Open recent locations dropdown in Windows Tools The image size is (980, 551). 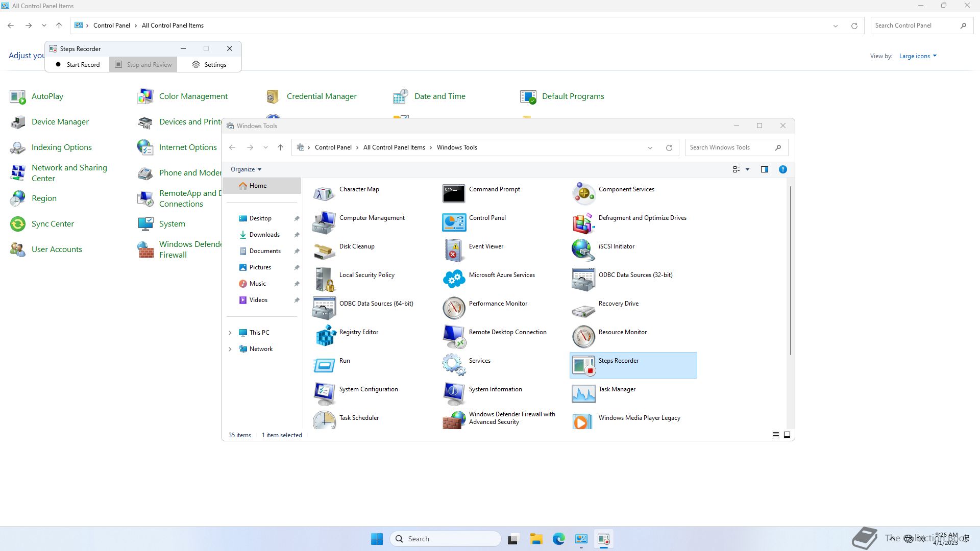click(x=265, y=147)
